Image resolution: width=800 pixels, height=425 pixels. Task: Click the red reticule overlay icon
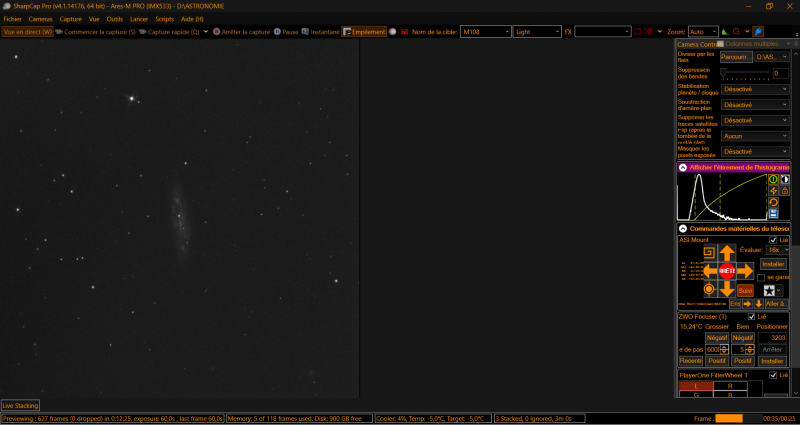[x=649, y=32]
